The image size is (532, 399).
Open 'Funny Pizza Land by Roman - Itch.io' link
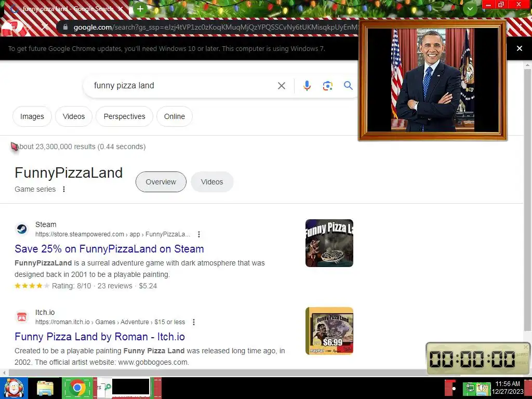pos(100,337)
